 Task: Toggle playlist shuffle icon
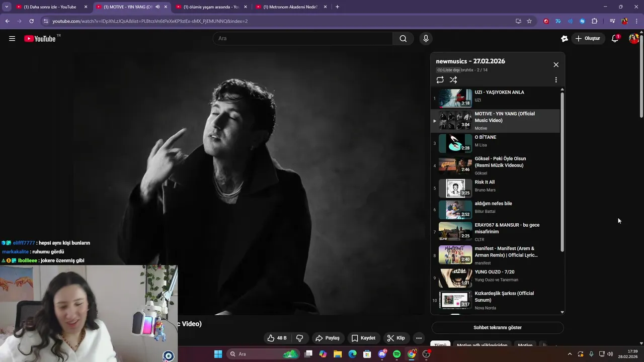[x=453, y=80]
